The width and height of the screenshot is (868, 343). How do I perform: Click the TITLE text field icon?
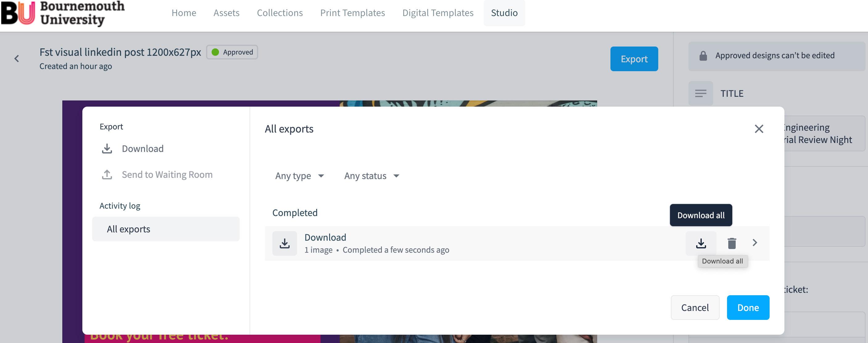point(701,93)
